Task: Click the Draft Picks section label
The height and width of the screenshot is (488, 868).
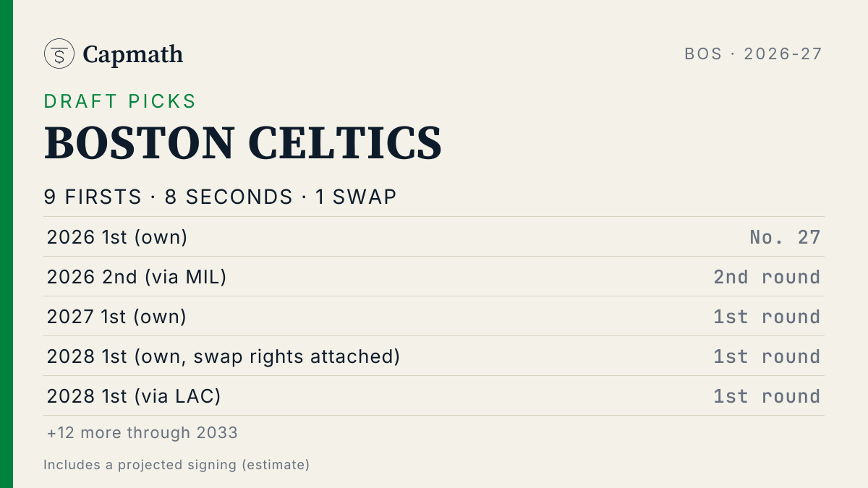Action: [120, 101]
